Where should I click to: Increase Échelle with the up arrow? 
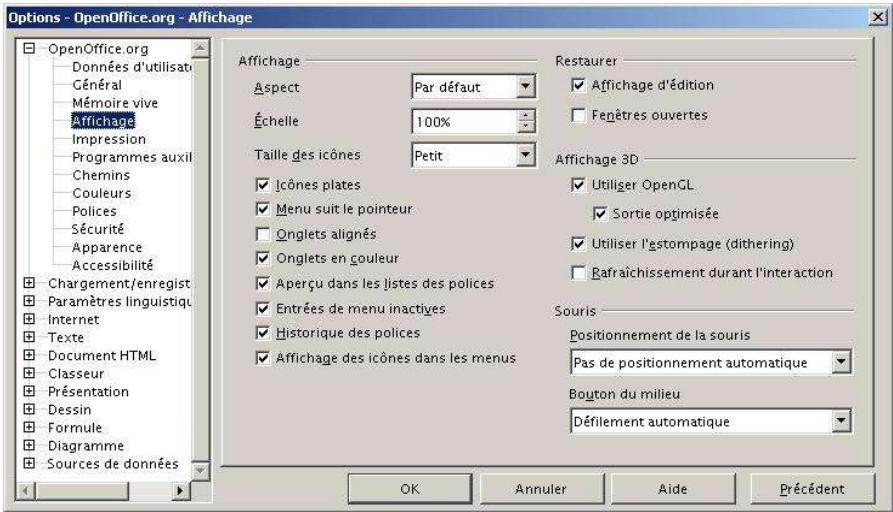[x=526, y=115]
